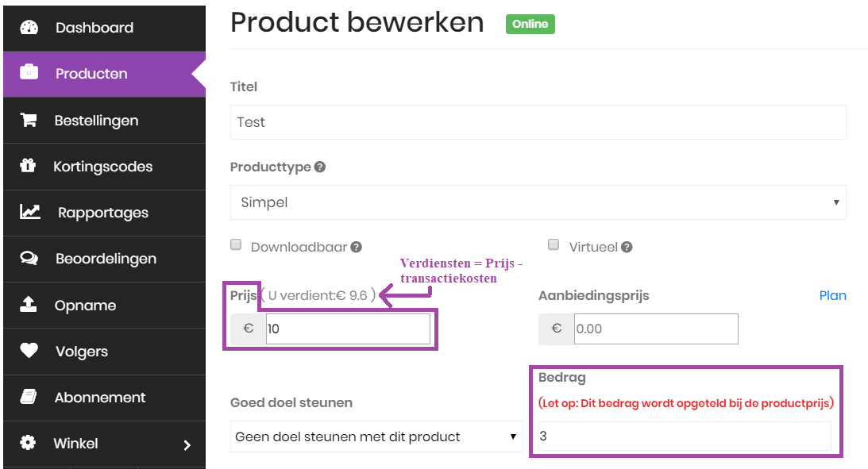Viewport: 868px width, 469px height.
Task: Click the Beoordelingen speech bubbles icon
Action: coord(29,258)
